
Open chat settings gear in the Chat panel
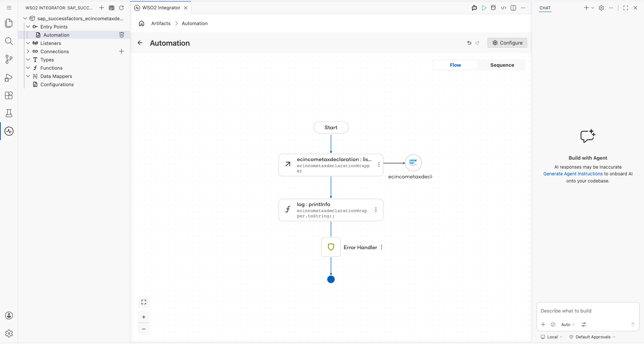(x=601, y=8)
